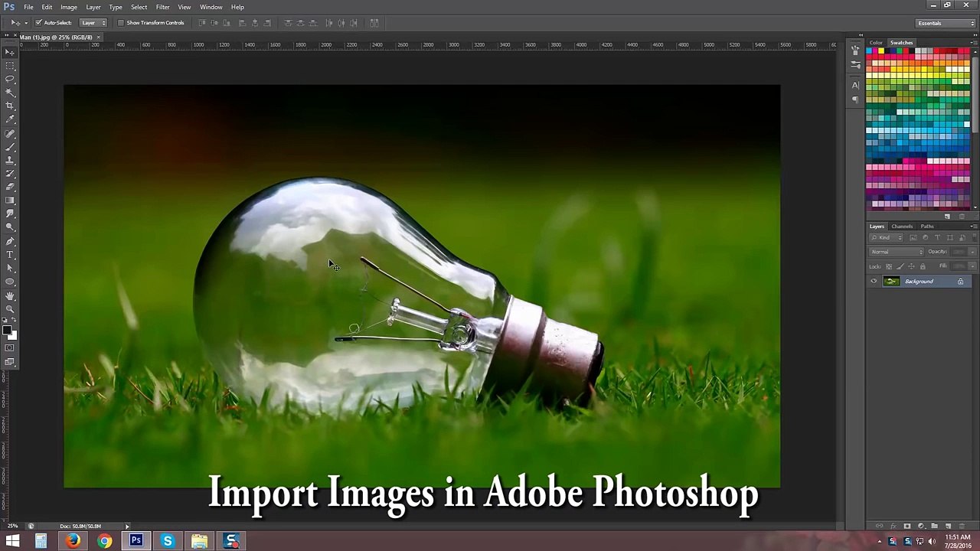Toggle the lock transparent pixels button
Screen dimensions: 980x551
coord(889,266)
